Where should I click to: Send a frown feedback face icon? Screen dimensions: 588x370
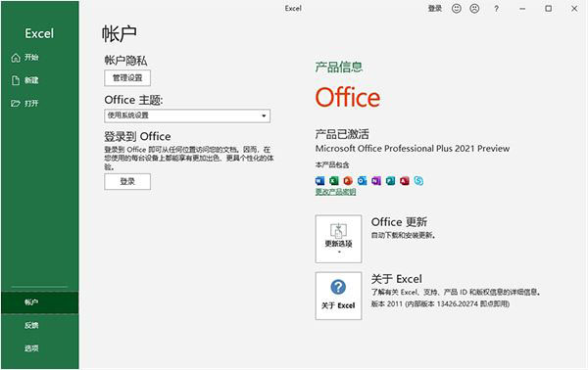pos(474,9)
